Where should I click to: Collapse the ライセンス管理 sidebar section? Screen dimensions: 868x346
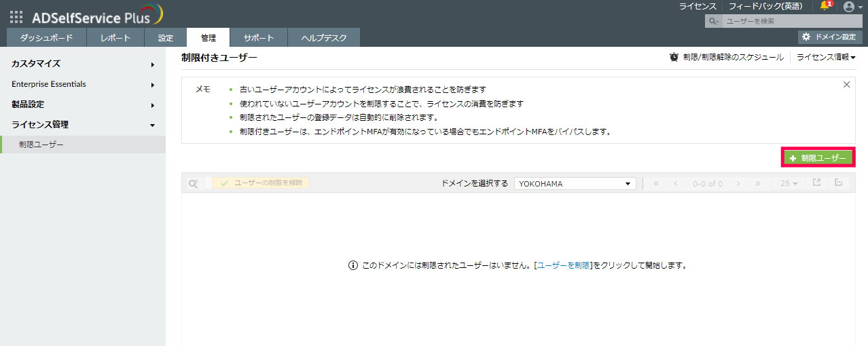pos(83,125)
